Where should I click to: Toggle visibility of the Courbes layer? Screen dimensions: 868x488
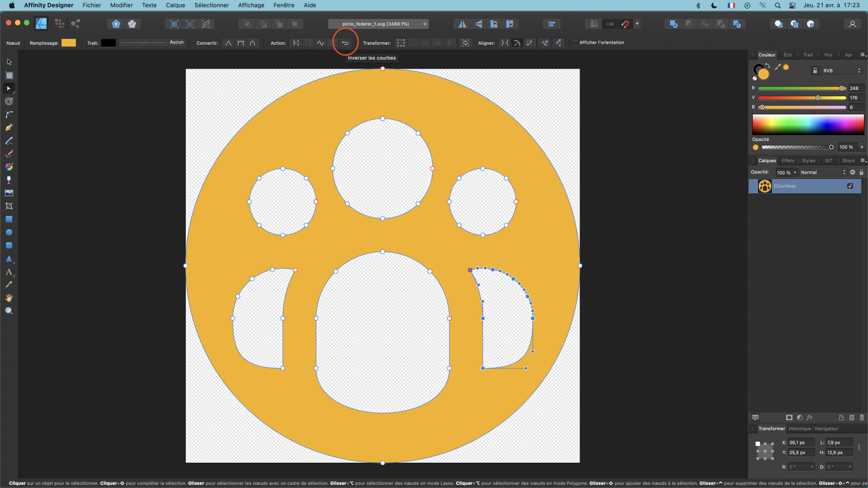[850, 186]
